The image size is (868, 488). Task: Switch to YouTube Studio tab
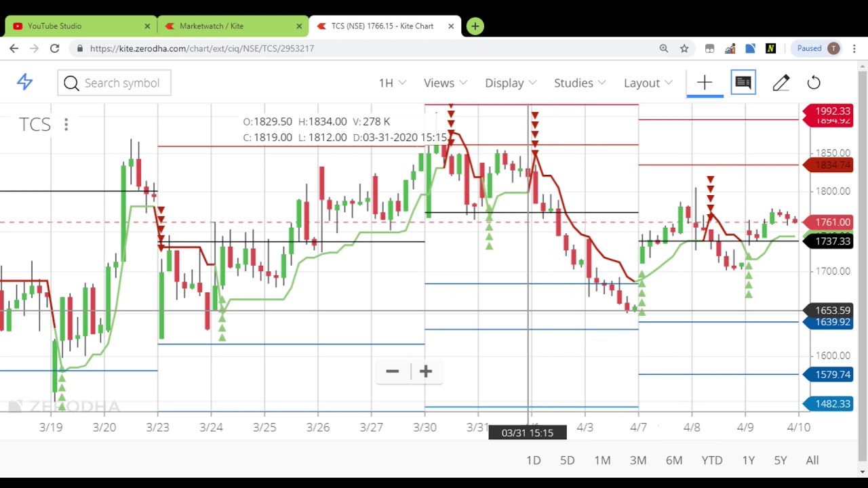[x=80, y=26]
